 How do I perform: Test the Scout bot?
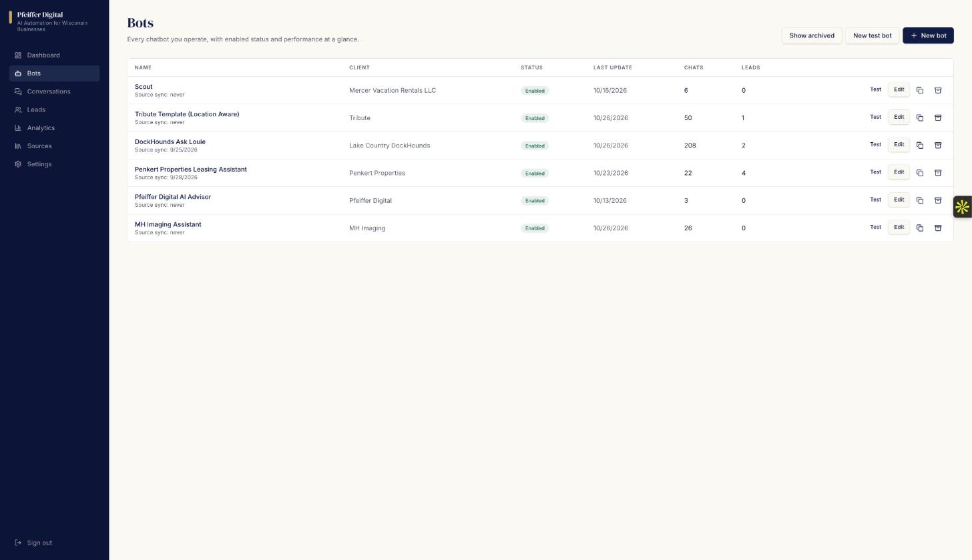[876, 89]
